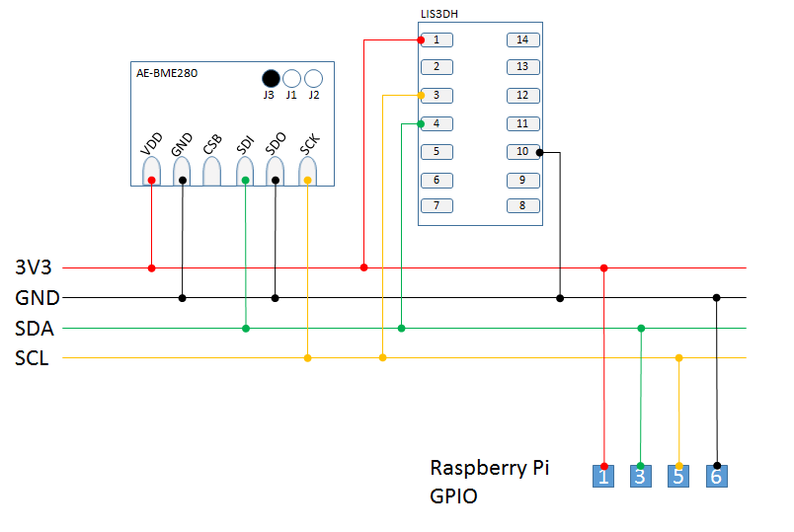Click the SDI pad on the AE-BME280
This screenshot has height=532, width=794.
245,171
